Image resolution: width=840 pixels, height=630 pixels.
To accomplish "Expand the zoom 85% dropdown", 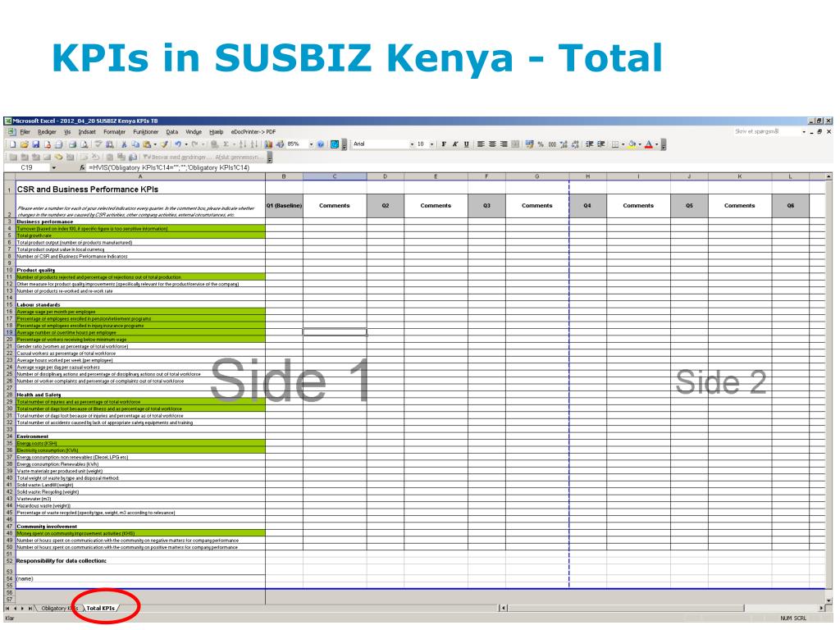I will pos(311,144).
